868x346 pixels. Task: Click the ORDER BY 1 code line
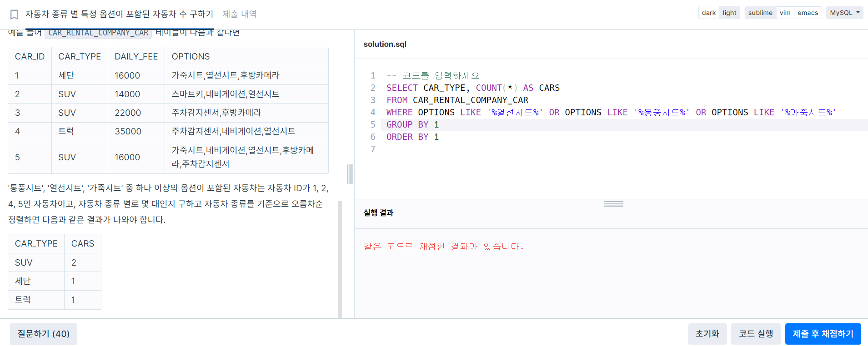point(412,137)
